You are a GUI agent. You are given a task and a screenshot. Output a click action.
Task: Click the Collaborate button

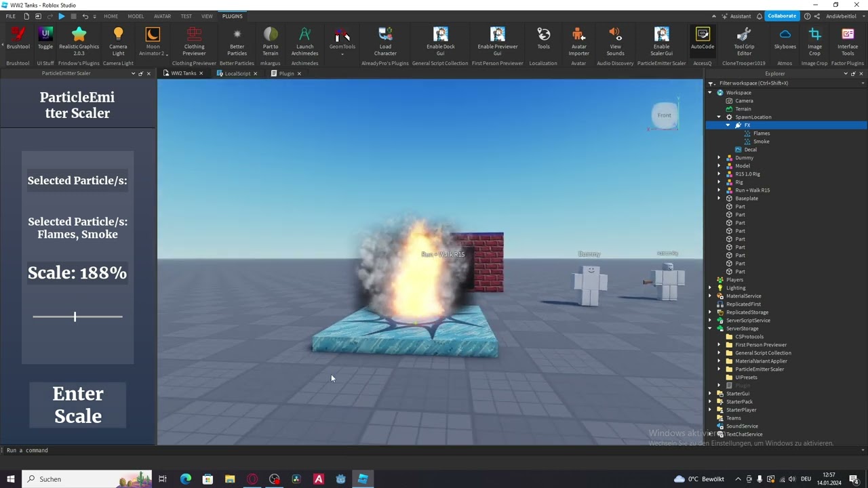(x=782, y=16)
